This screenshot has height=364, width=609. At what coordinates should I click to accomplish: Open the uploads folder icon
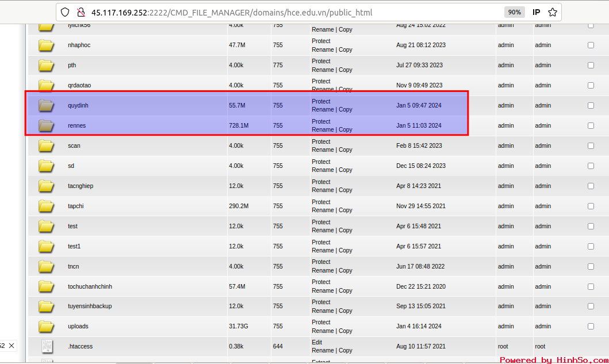[46, 326]
